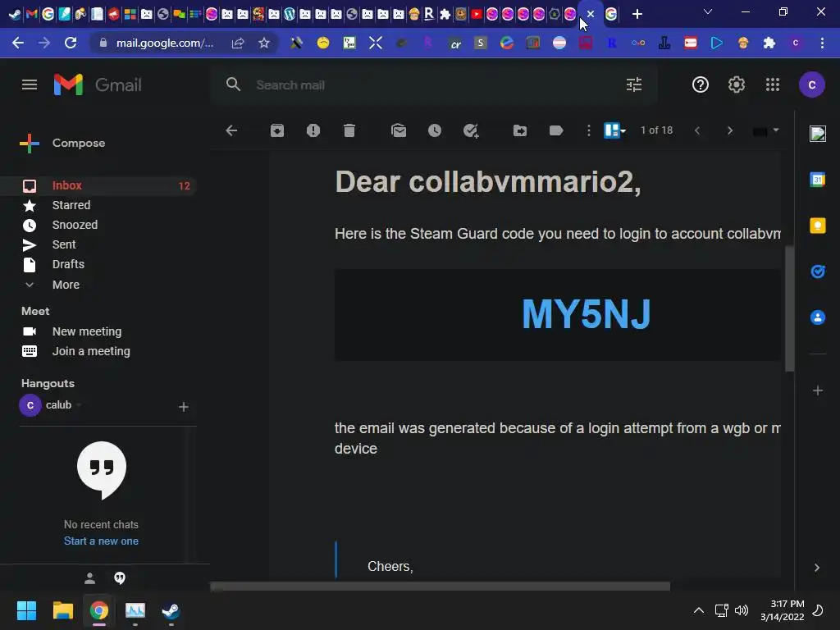Reload page in Chrome
Image resolution: width=840 pixels, height=630 pixels.
click(71, 43)
